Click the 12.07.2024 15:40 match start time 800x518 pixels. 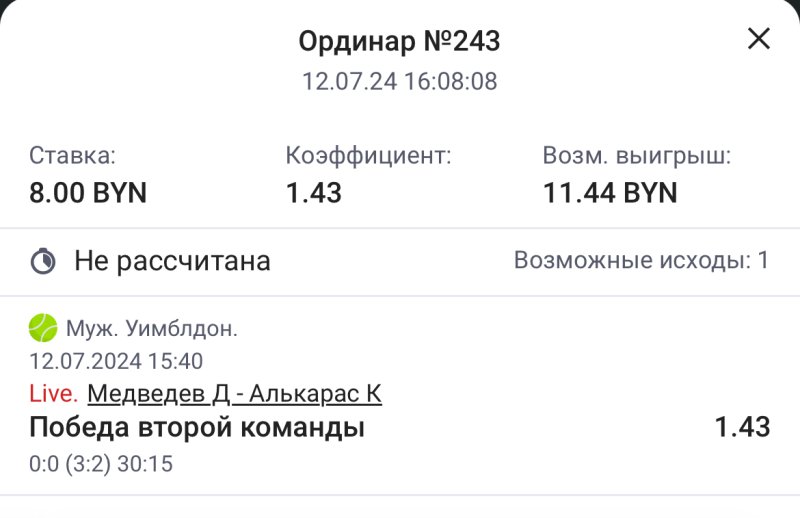click(116, 361)
